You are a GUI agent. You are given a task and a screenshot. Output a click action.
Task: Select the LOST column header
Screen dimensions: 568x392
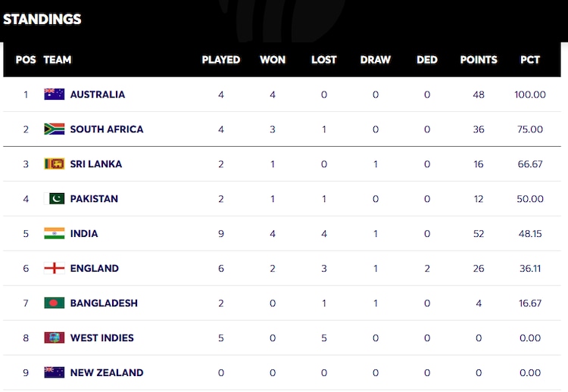pyautogui.click(x=324, y=60)
